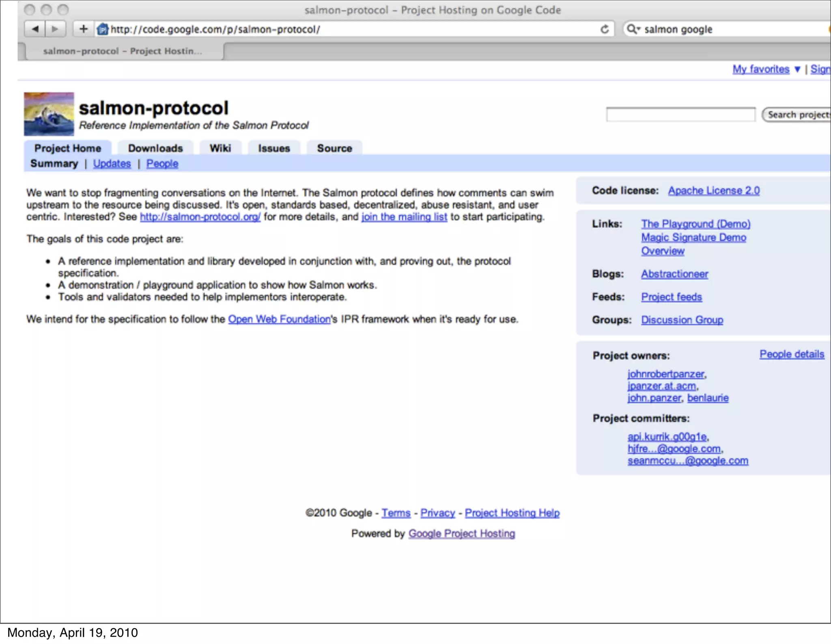Screen dimensions: 831x644
Task: Open the Apache License 2.0 link
Action: click(x=714, y=191)
